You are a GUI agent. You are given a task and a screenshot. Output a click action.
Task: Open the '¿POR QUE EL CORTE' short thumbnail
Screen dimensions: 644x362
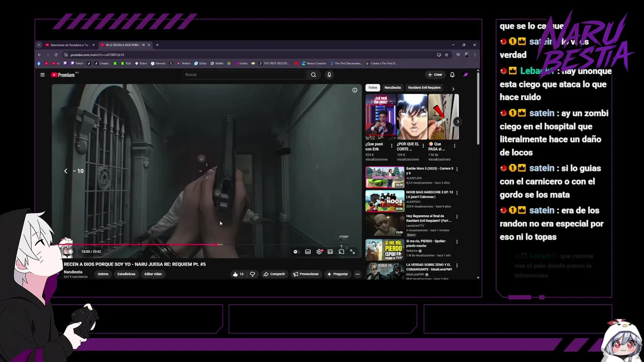click(412, 117)
